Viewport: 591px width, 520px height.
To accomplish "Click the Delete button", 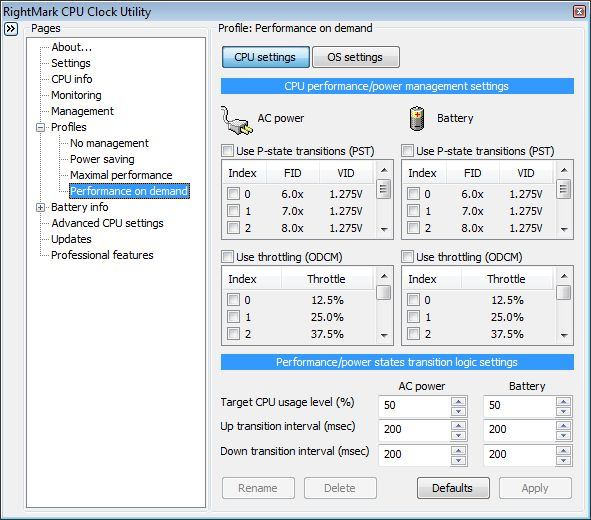I will 340,488.
